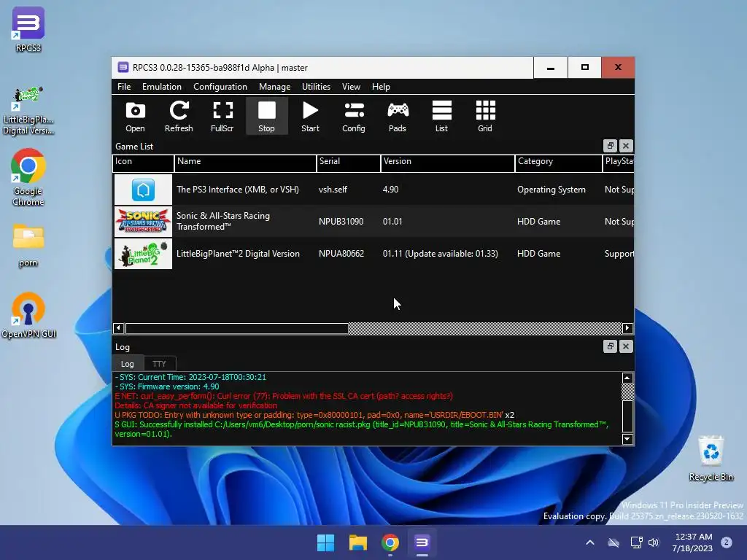Open the Manage menu

point(274,87)
